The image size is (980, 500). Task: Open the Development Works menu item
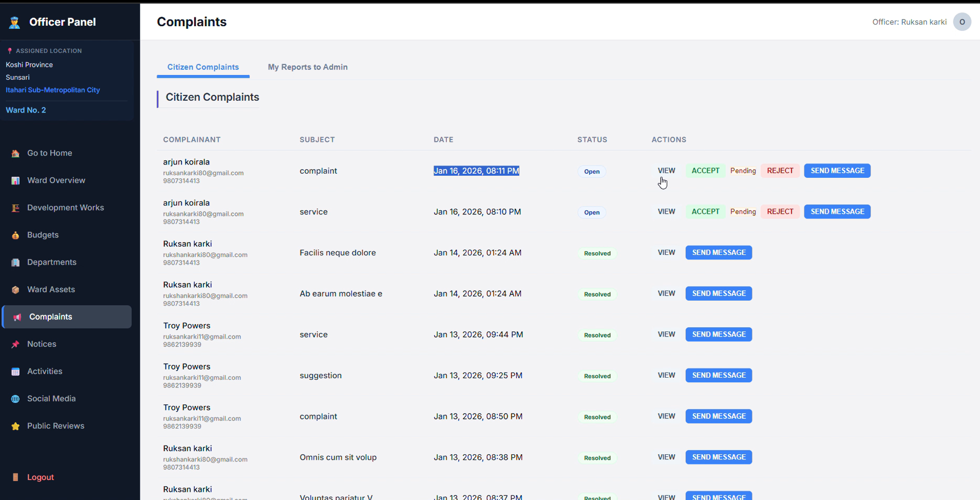tap(67, 208)
